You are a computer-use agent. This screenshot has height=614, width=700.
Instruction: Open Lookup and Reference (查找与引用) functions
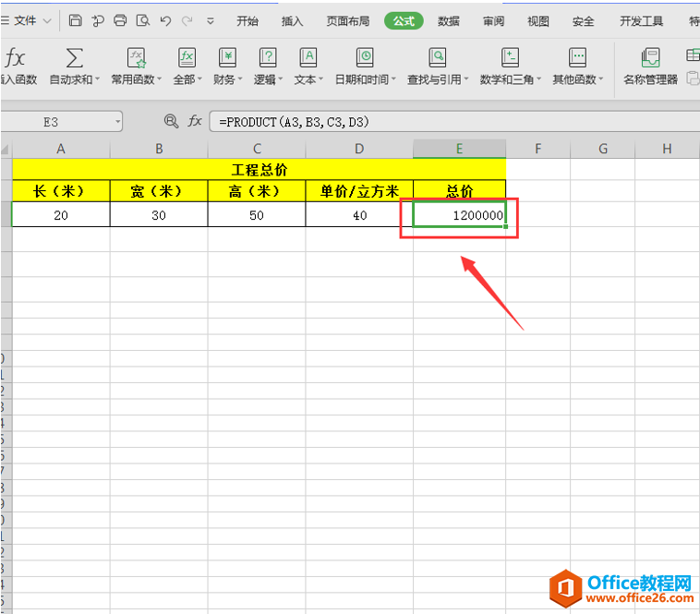[x=438, y=59]
